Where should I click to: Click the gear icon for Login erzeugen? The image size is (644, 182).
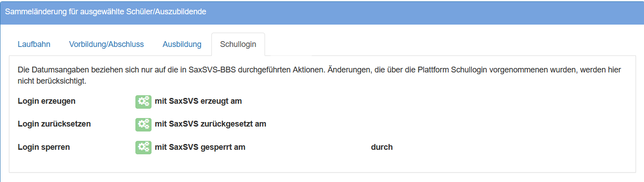point(143,102)
